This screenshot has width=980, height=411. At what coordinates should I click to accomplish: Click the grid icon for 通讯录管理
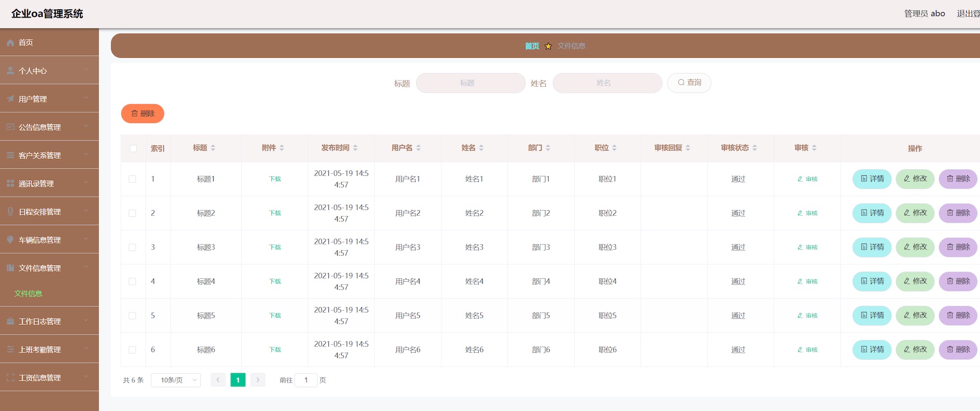10,183
